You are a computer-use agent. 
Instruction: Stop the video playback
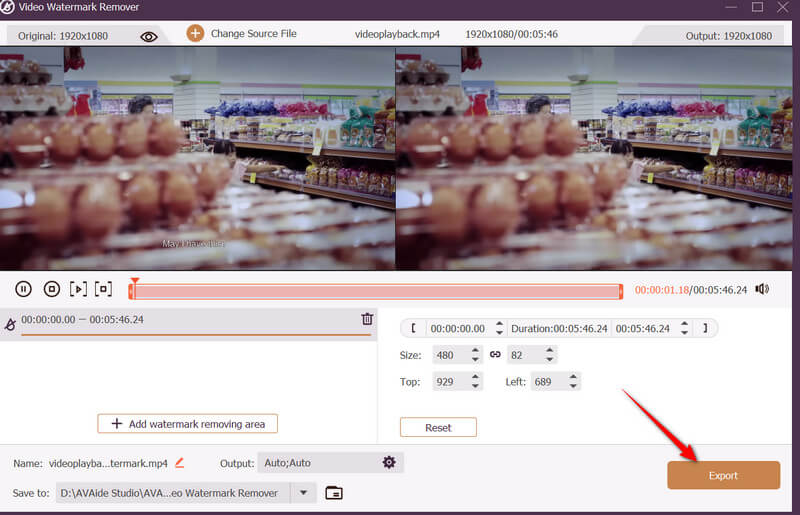[51, 289]
